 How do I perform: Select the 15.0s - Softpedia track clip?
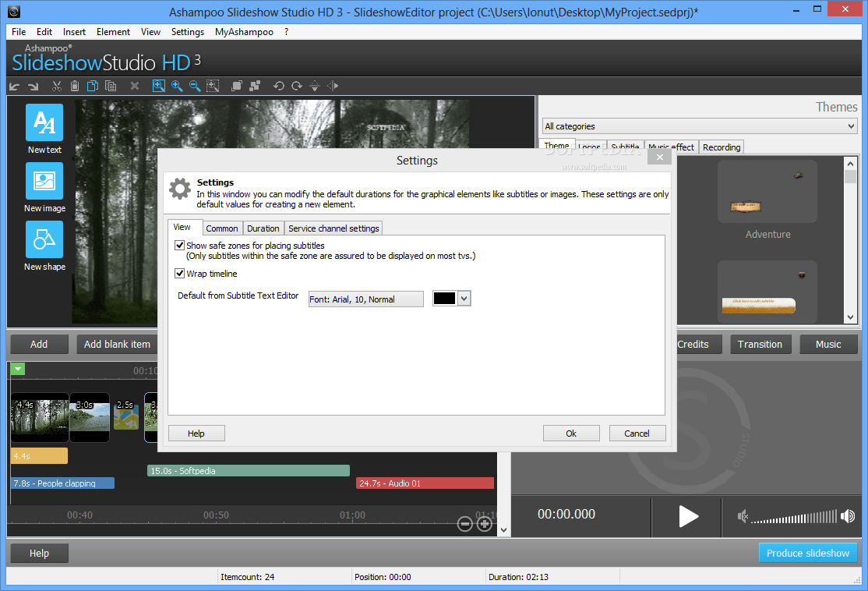click(x=249, y=471)
